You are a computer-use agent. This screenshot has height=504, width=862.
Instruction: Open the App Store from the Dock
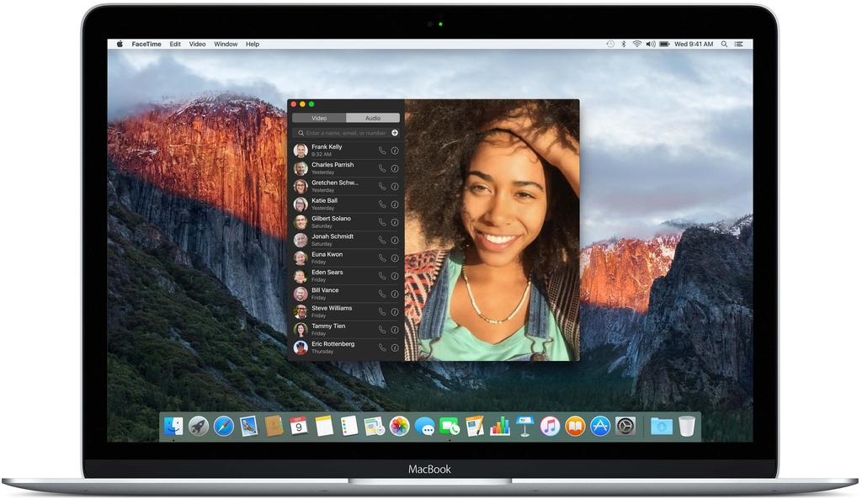600,426
